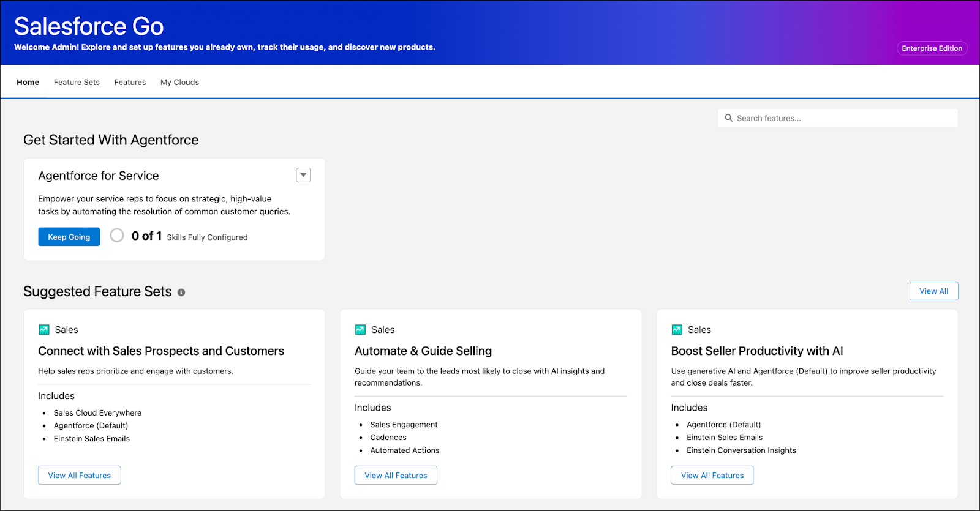View All Features for Boost Seller Productivity
Screen dimensions: 980x511
[x=712, y=476]
